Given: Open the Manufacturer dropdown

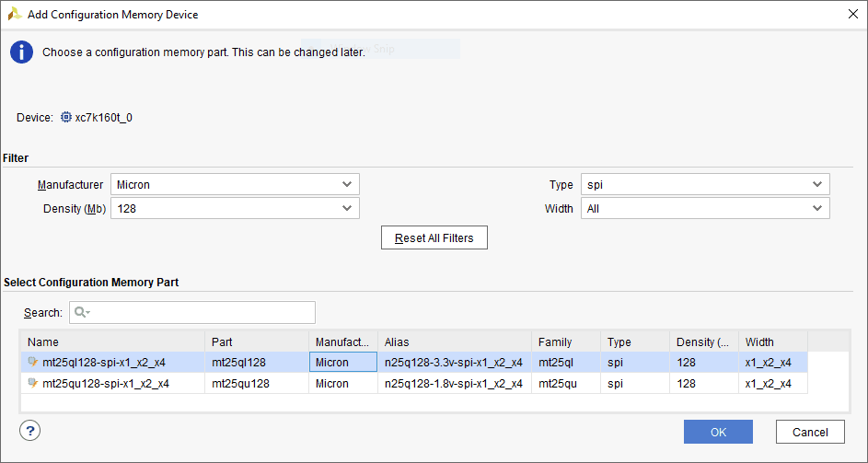Looking at the screenshot, I should point(235,185).
